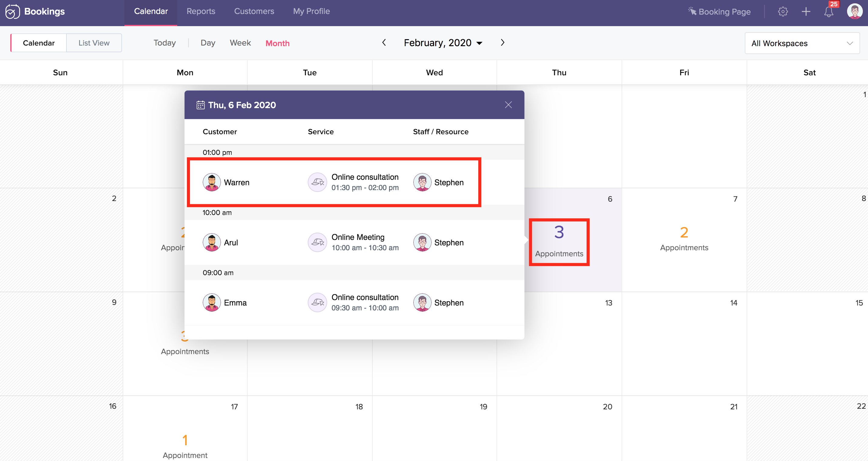The image size is (868, 461).
Task: Jump to Today in calendar
Action: [164, 43]
